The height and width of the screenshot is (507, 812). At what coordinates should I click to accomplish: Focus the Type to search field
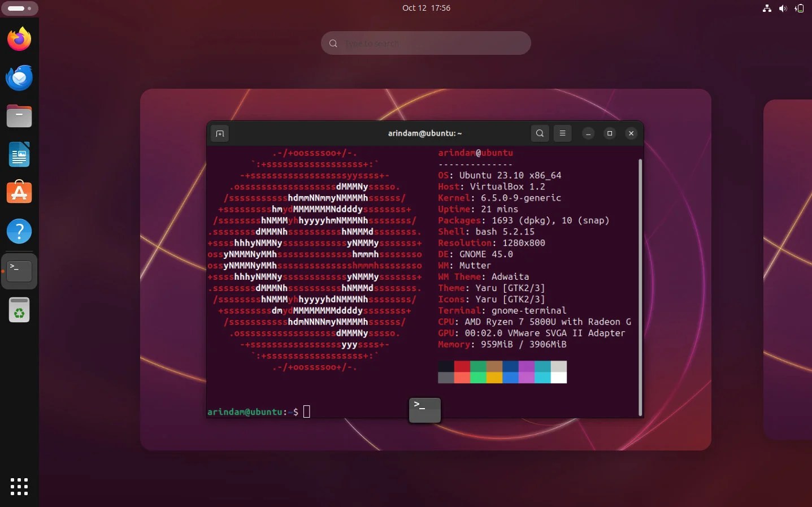point(426,43)
